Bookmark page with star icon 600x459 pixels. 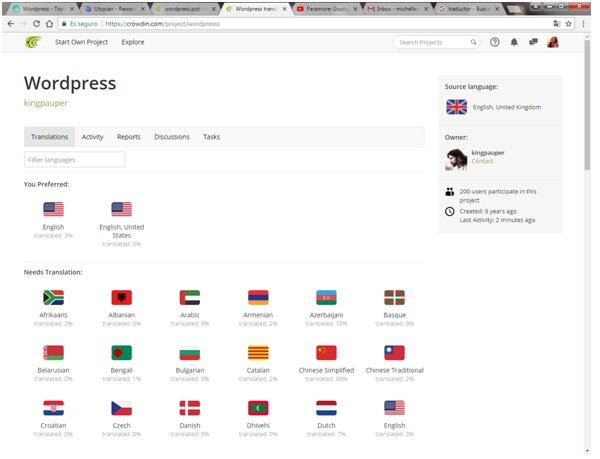tap(569, 24)
